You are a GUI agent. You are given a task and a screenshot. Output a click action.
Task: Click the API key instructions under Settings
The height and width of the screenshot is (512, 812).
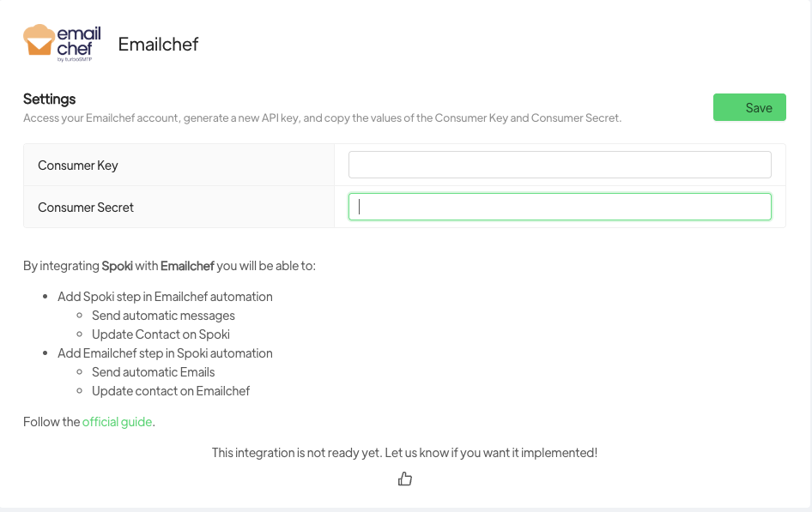pos(322,118)
